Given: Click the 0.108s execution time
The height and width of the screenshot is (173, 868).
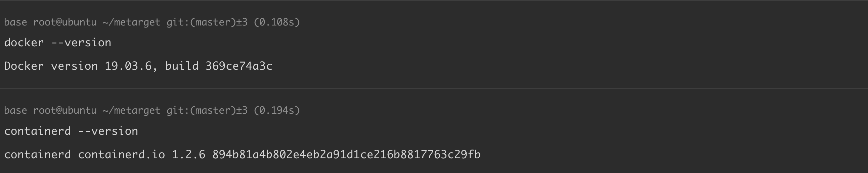Looking at the screenshot, I should (x=277, y=22).
